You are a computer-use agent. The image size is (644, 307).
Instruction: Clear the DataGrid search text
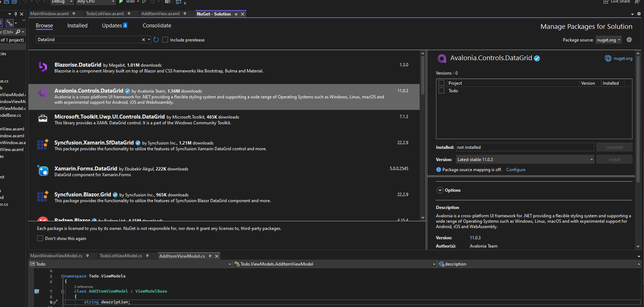[144, 40]
